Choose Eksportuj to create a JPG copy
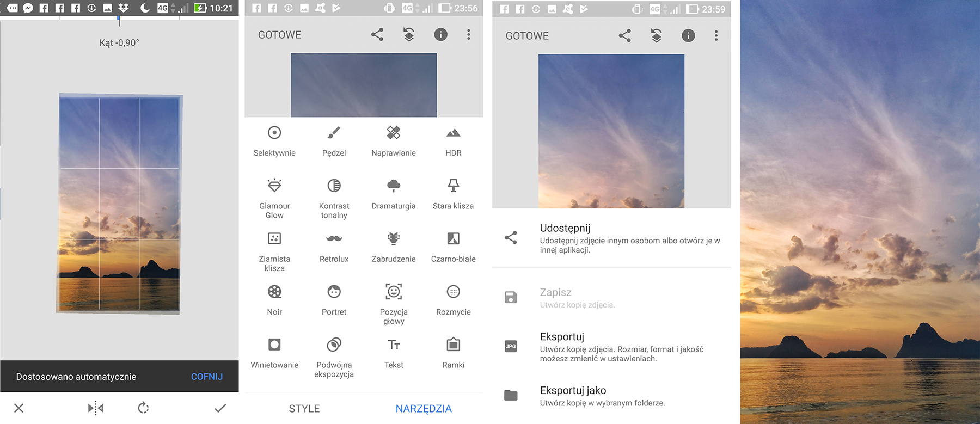 click(611, 346)
